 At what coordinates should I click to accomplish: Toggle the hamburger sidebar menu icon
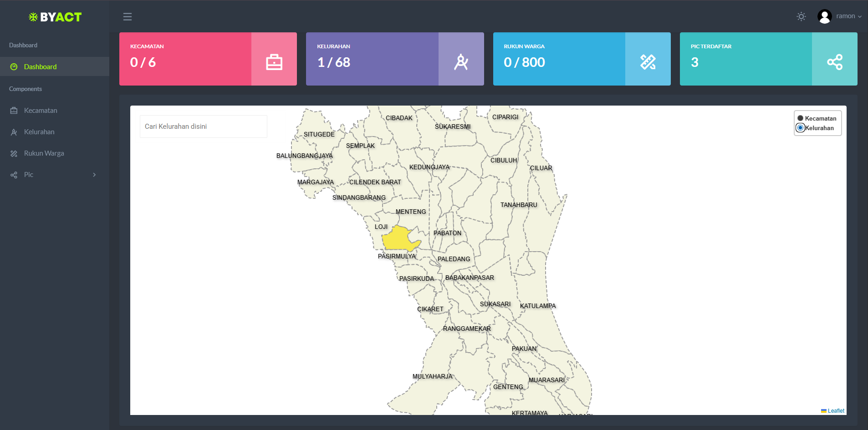[128, 17]
